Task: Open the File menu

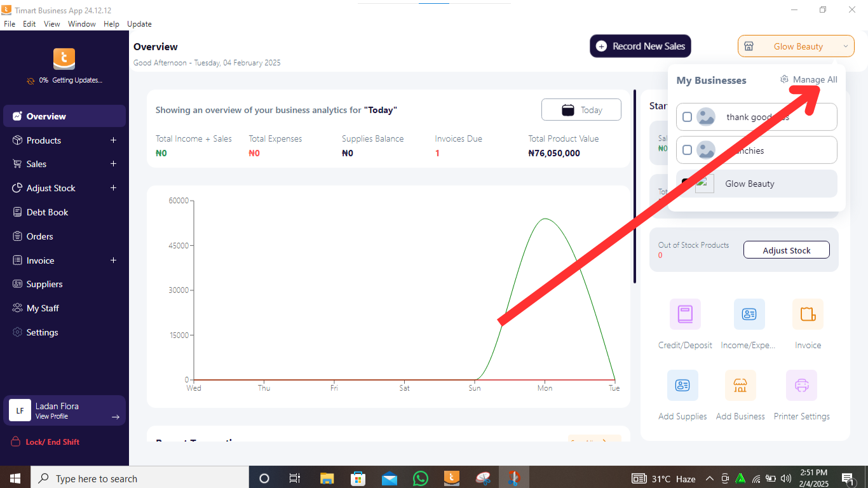Action: pyautogui.click(x=10, y=24)
